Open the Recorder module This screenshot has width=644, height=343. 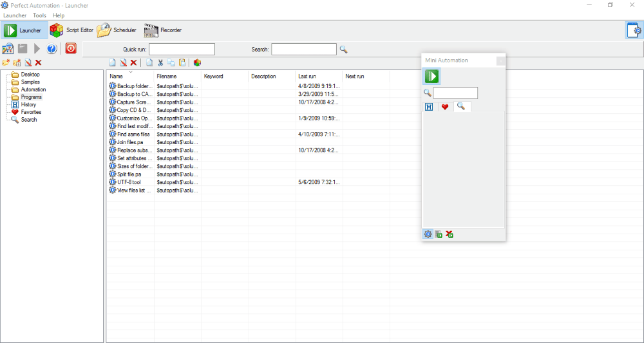click(x=163, y=30)
